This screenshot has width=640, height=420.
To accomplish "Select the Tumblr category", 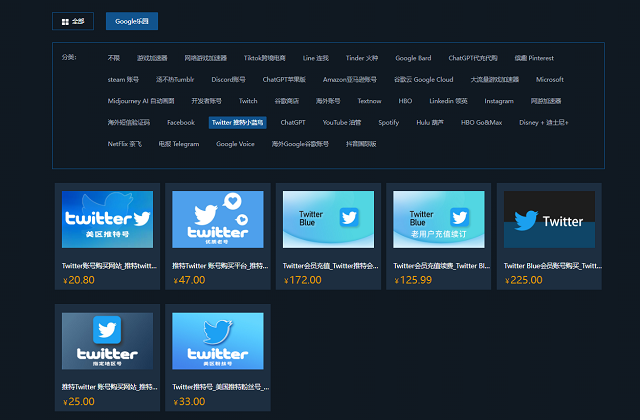I will coord(175,80).
